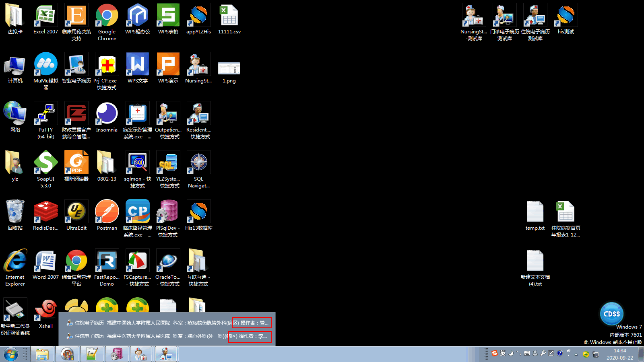Click the language bar help icon

pos(560,353)
